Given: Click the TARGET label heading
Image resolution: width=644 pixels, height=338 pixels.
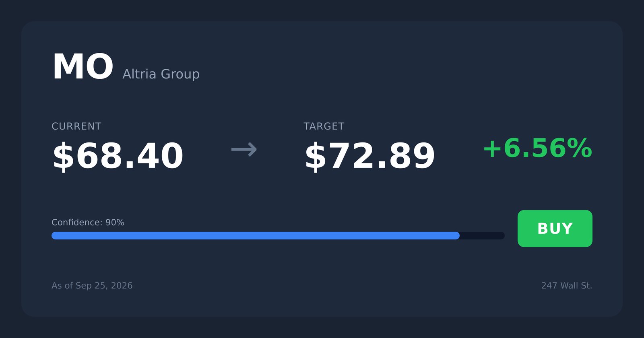Looking at the screenshot, I should point(324,126).
